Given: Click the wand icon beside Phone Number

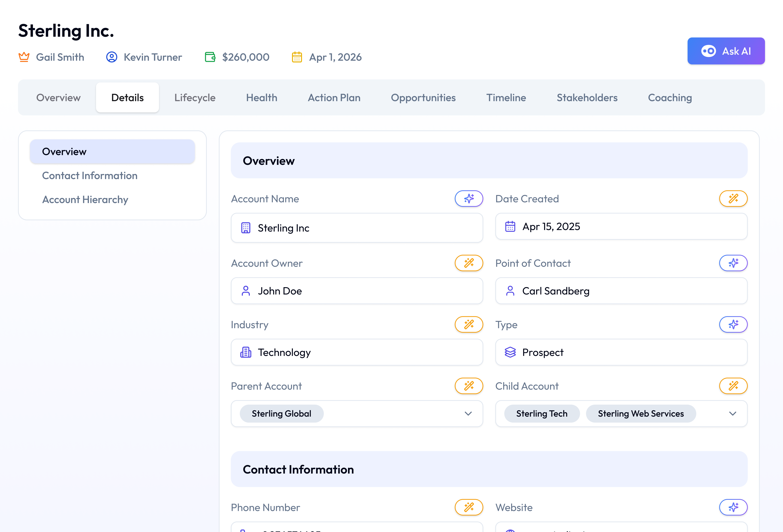Looking at the screenshot, I should [469, 507].
